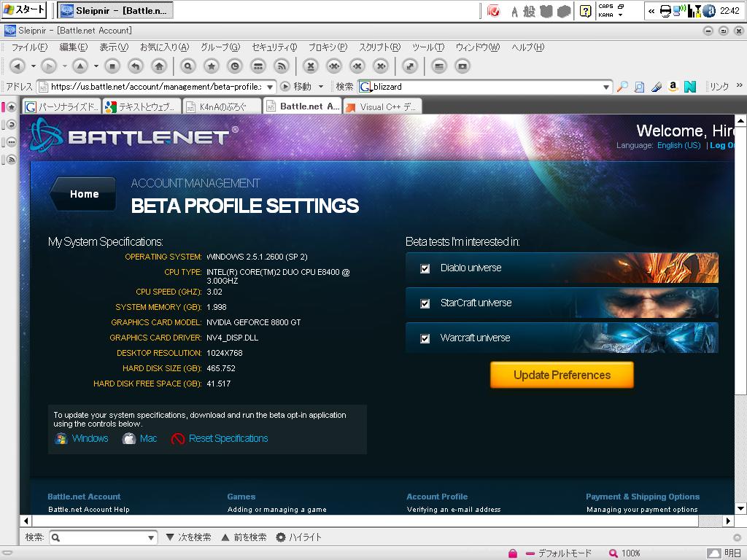The height and width of the screenshot is (560, 747).
Task: Open the Go button dropdown arrow
Action: tap(321, 87)
